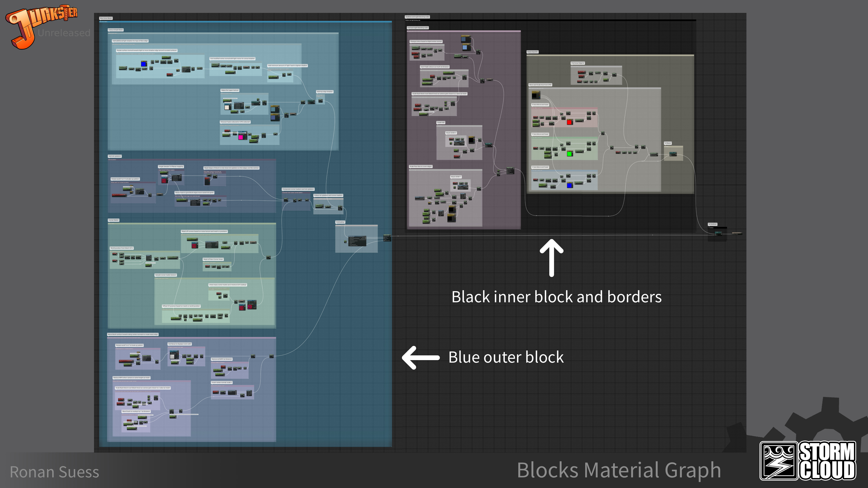
Task: Select the blue texture preview in Hull and sight blocking cube
Action: point(465,47)
